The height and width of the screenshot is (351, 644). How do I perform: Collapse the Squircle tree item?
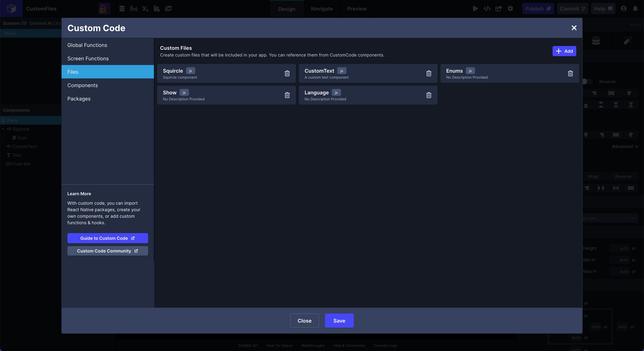(3, 129)
